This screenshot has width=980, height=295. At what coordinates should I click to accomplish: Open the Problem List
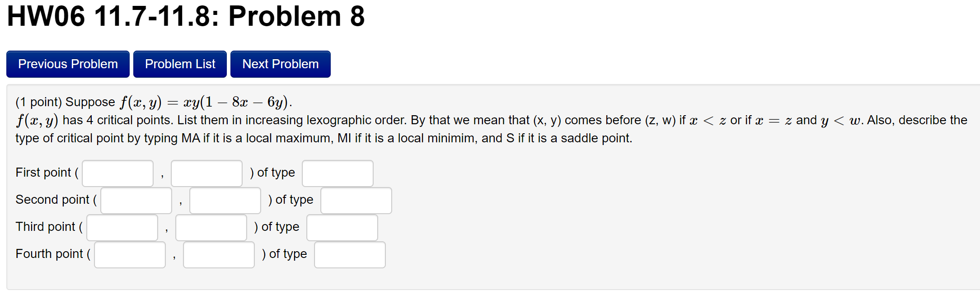point(179,64)
